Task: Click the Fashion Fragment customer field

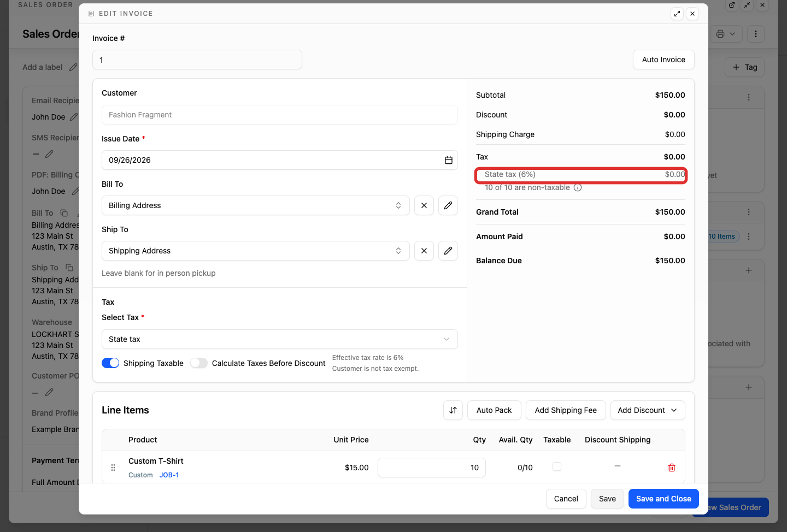Action: (x=280, y=115)
